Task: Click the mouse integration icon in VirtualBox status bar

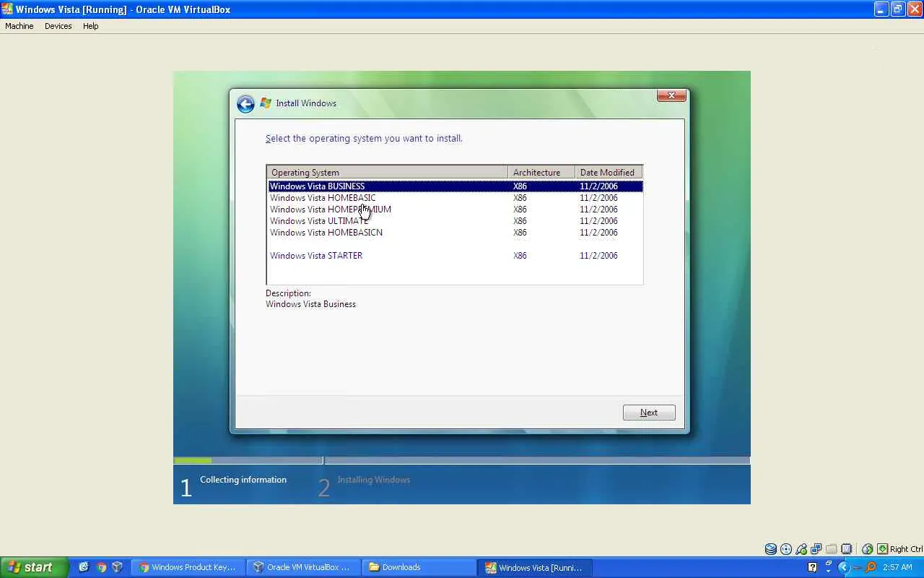Action: (x=868, y=549)
